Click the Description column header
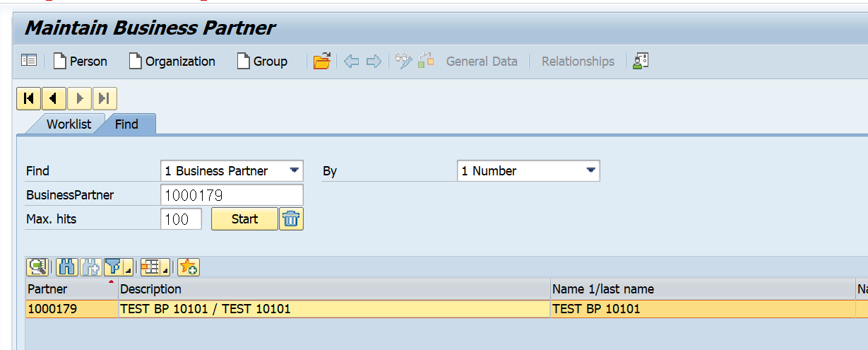 pos(334,289)
